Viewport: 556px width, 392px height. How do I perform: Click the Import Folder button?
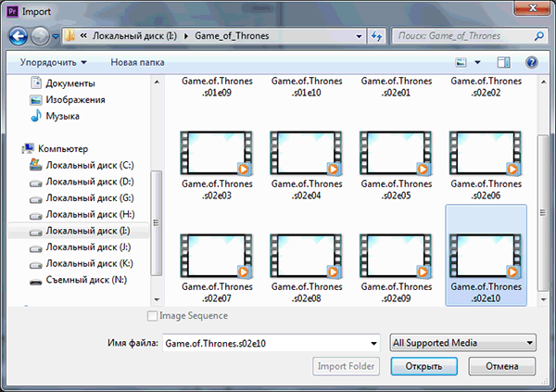pos(346,366)
